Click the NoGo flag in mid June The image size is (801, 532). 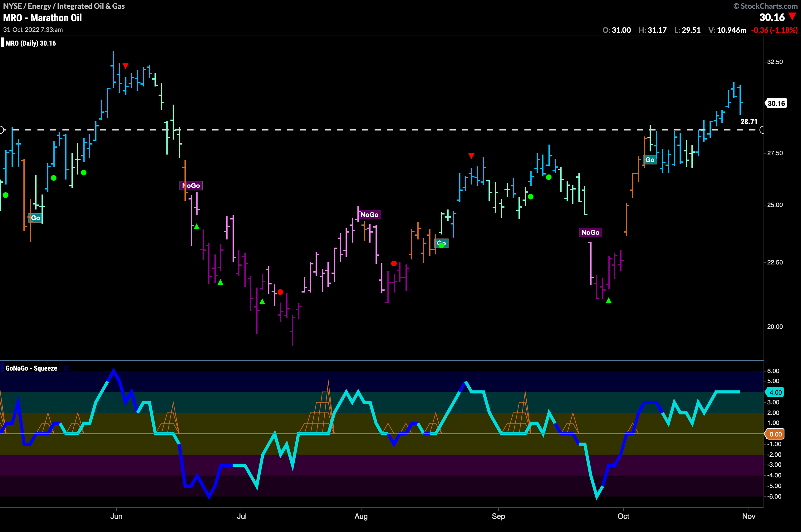191,185
